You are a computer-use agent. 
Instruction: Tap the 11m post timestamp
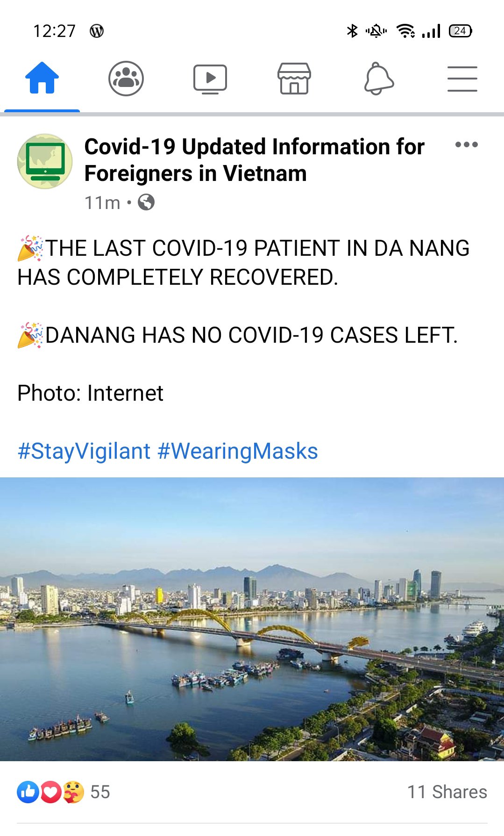[102, 203]
